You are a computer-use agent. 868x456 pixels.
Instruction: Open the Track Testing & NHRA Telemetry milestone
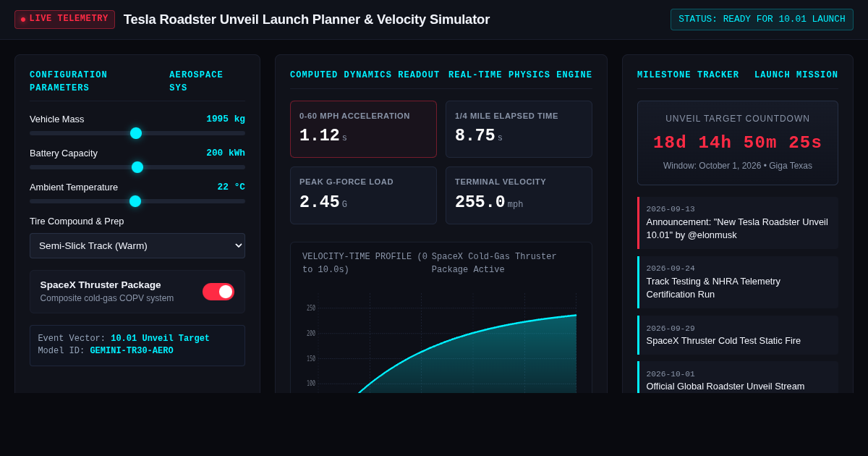[x=738, y=282]
